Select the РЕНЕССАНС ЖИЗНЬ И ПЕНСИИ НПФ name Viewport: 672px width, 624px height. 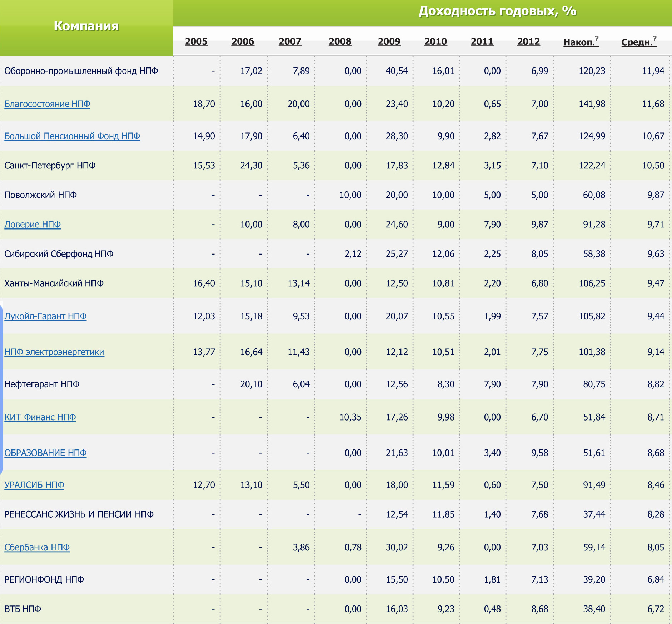pyautogui.click(x=79, y=514)
